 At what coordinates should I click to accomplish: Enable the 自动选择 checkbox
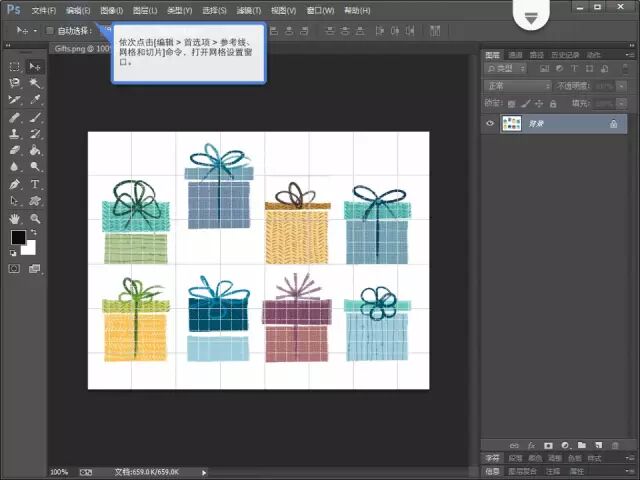click(x=50, y=31)
